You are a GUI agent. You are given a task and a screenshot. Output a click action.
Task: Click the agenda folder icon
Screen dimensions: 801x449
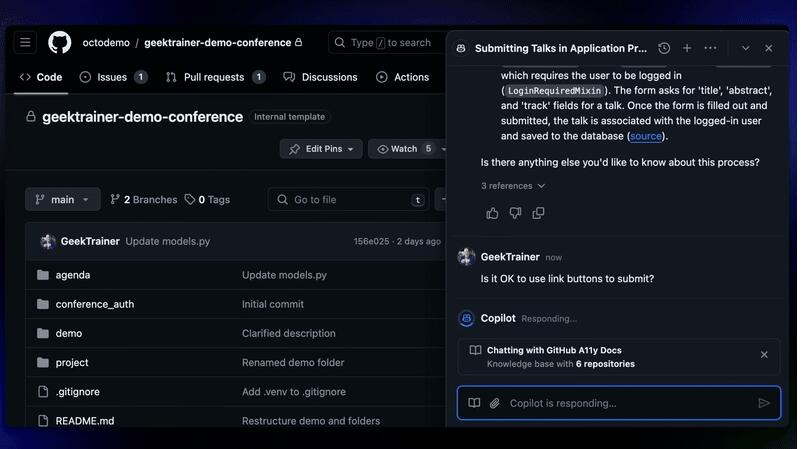pos(43,275)
